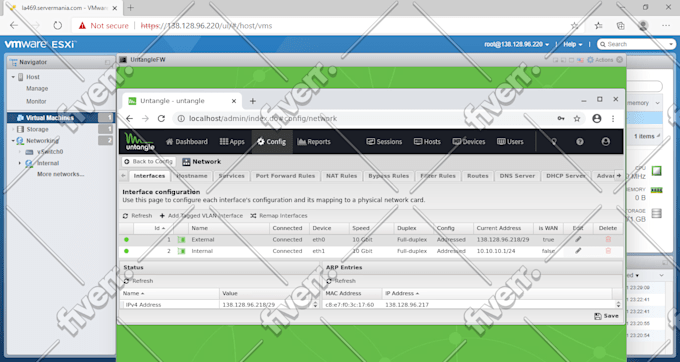Open new tab in Untangle browser
Image resolution: width=680 pixels, height=362 pixels.
(x=253, y=101)
